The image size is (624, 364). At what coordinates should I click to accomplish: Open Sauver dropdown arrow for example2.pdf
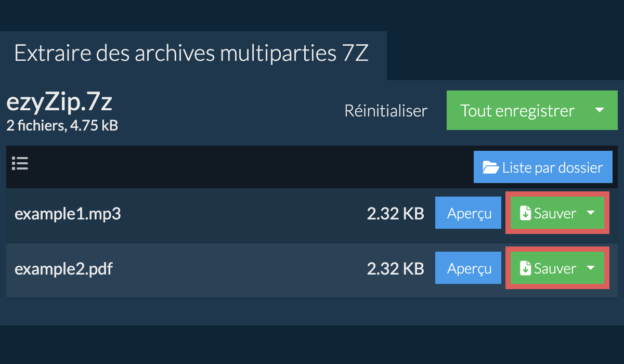(591, 268)
